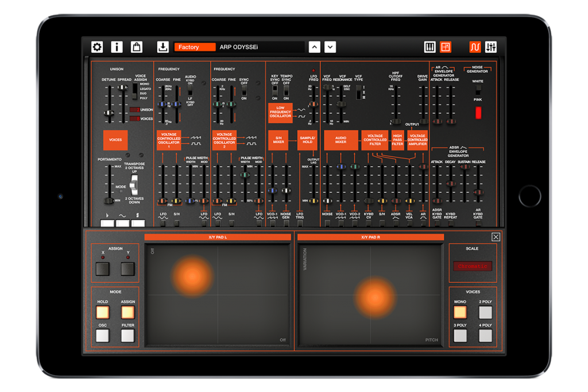This screenshot has height=392, width=588.
Task: Flip the Voice Assign switch
Action: (x=135, y=91)
